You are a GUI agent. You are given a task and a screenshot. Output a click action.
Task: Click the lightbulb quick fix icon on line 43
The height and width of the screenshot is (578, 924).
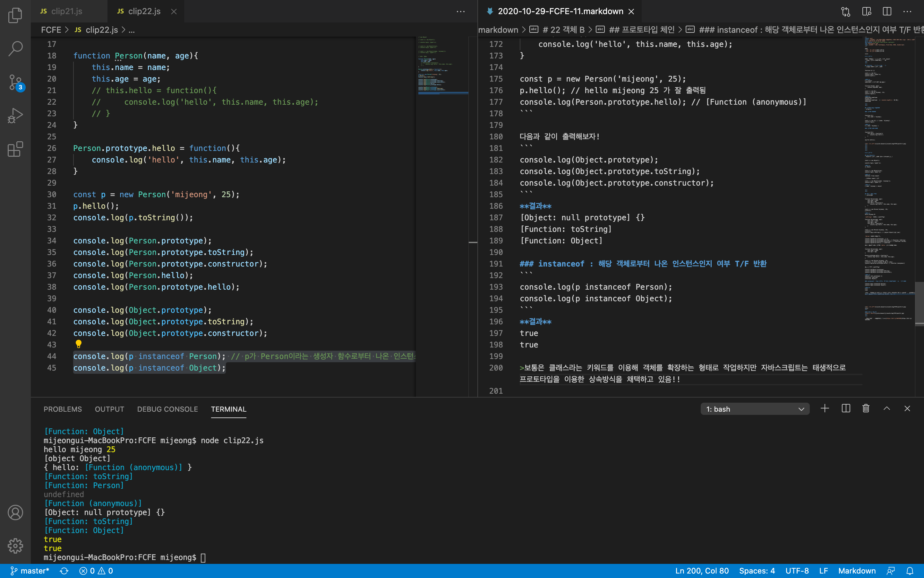(79, 344)
